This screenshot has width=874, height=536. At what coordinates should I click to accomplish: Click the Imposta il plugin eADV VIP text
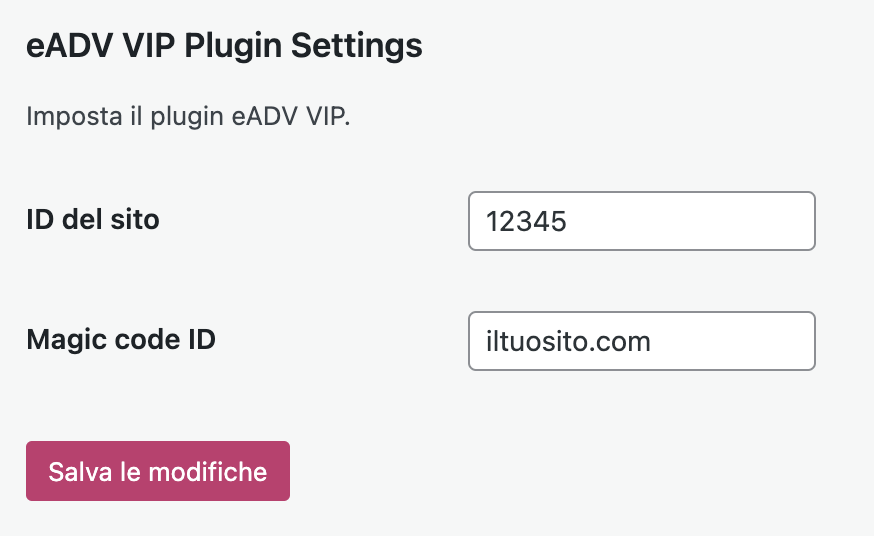tap(188, 116)
